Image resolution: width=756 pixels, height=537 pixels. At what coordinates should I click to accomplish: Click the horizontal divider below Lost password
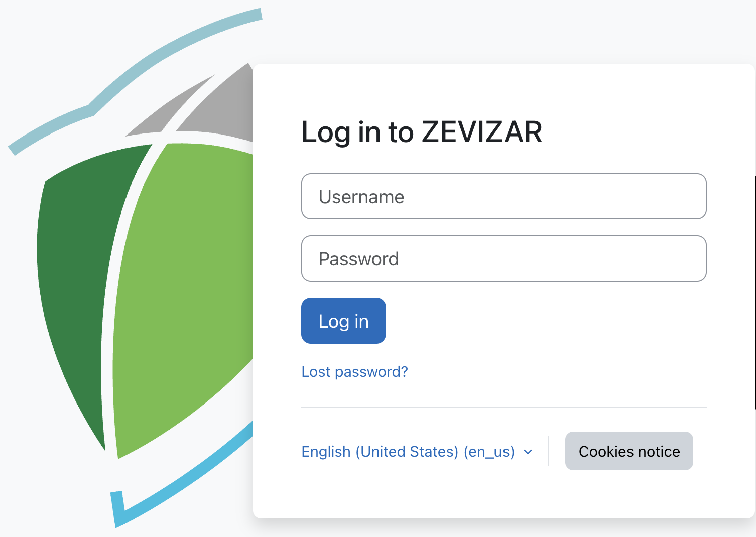[x=503, y=407]
